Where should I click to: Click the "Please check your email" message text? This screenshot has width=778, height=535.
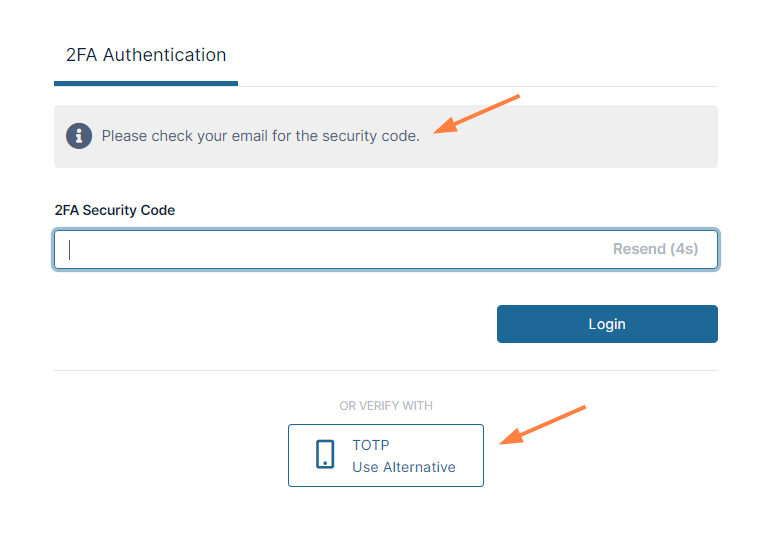(x=260, y=136)
